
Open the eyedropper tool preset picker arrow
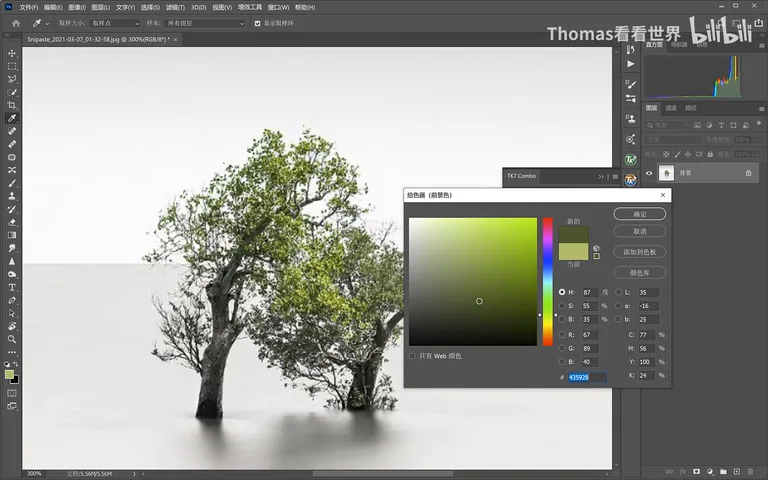(x=48, y=24)
